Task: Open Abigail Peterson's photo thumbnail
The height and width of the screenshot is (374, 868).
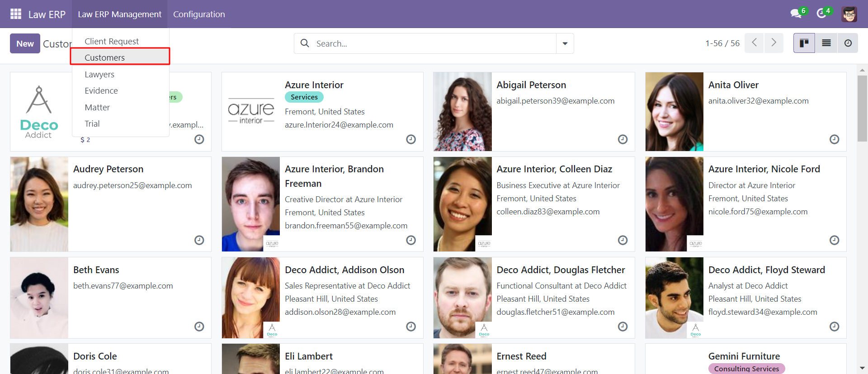Action: [x=462, y=112]
